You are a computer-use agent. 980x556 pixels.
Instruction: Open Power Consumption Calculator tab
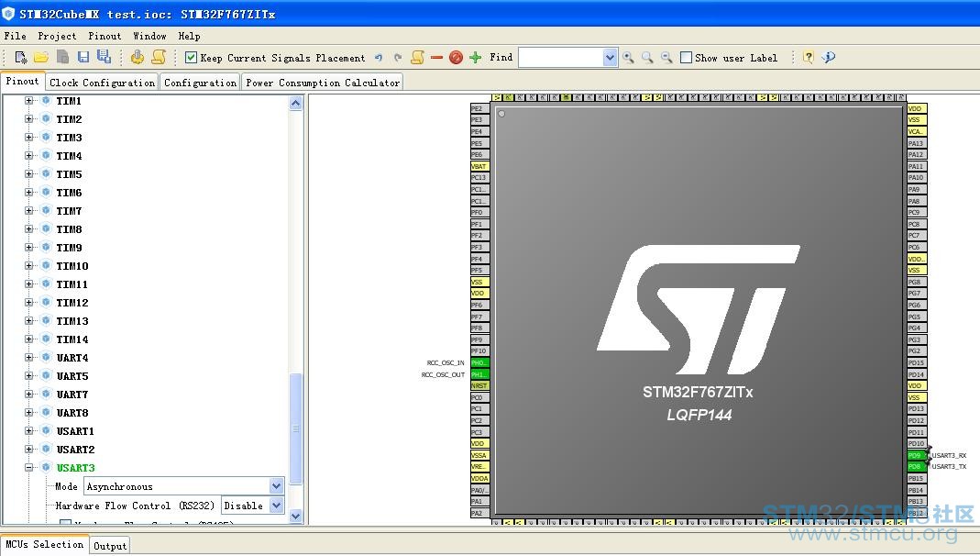pyautogui.click(x=323, y=83)
